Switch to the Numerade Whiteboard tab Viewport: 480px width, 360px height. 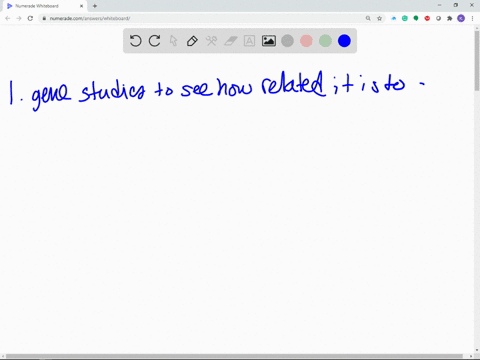pos(44,6)
